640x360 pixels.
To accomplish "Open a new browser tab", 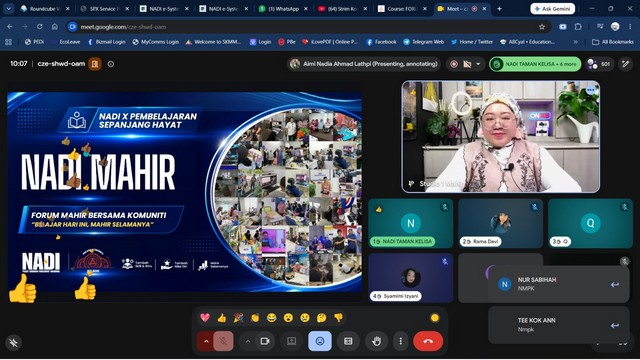I will click(x=499, y=9).
